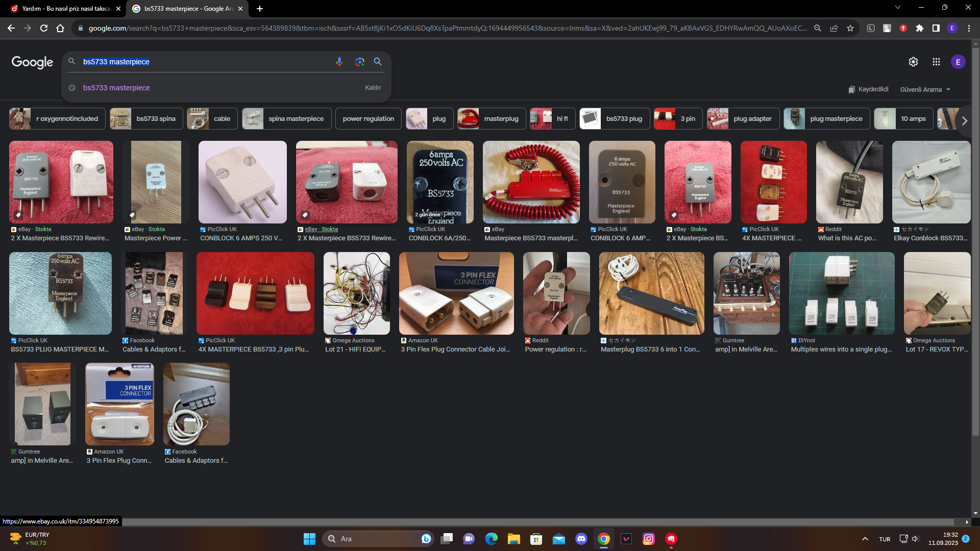The image size is (980, 551).
Task: Click the magnifier search button in search box
Action: [x=378, y=62]
